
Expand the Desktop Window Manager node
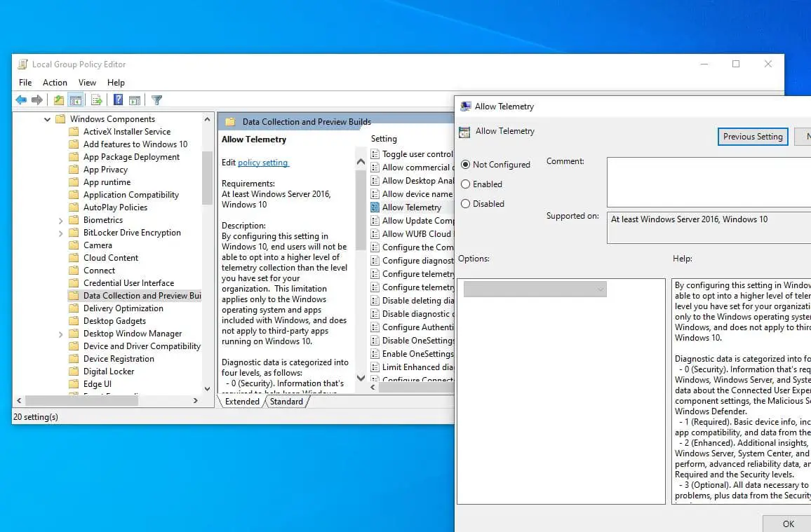(x=60, y=334)
